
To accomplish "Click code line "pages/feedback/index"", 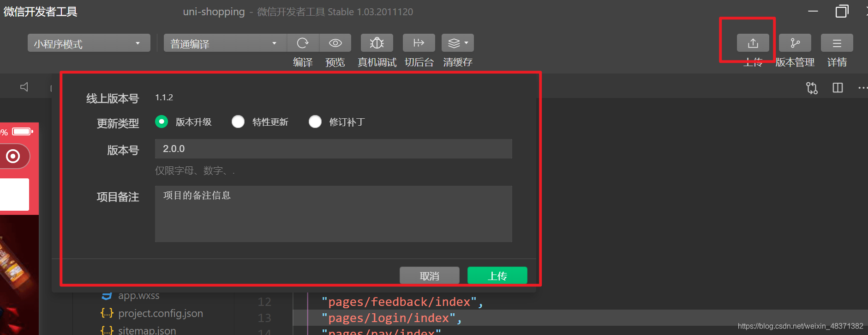I will tap(402, 302).
